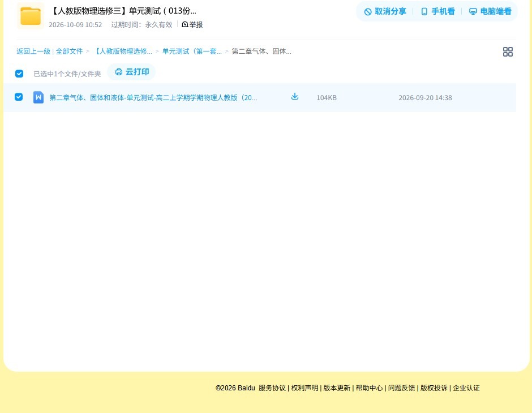Toggle the select-all files checkbox
Viewport: 532px width, 413px height.
(19, 74)
